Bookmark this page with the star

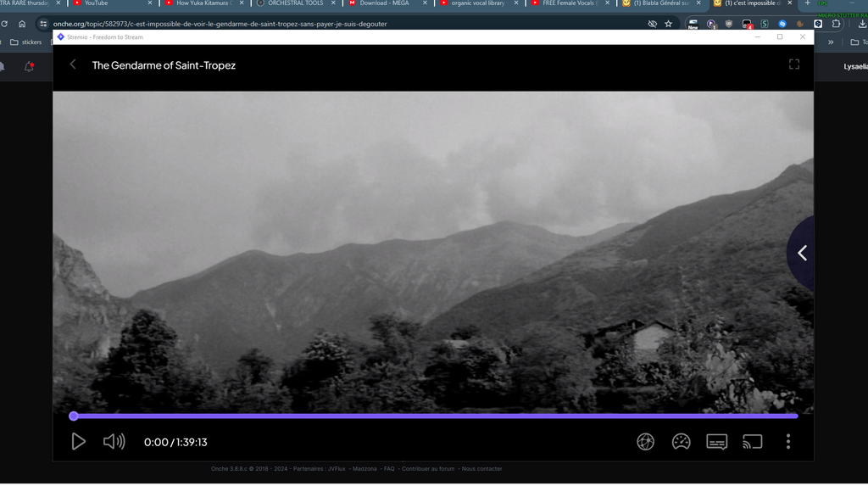click(x=668, y=24)
